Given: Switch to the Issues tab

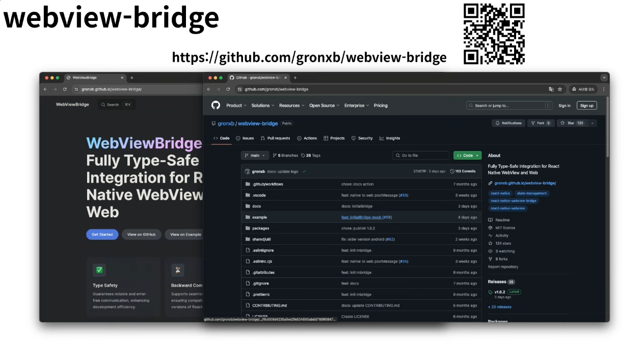Looking at the screenshot, I should click(245, 138).
